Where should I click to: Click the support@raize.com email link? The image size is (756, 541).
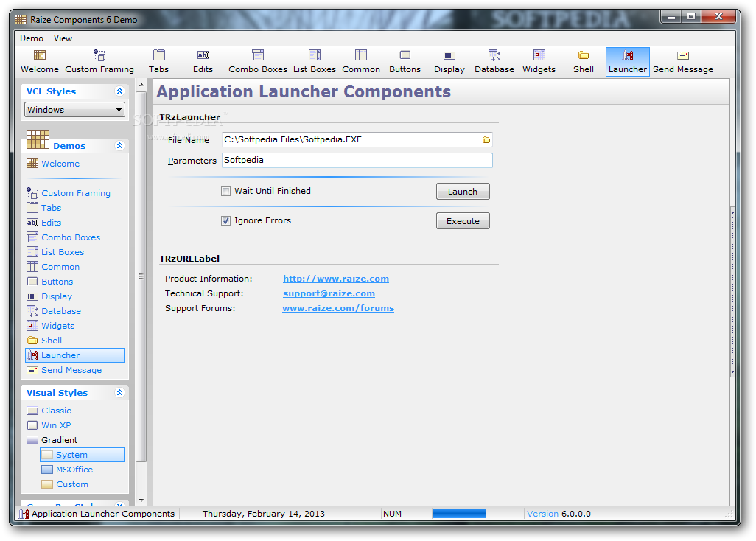click(x=329, y=293)
